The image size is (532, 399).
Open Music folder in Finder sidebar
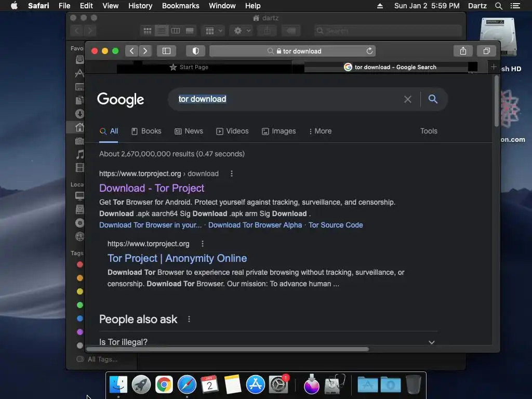pos(79,155)
